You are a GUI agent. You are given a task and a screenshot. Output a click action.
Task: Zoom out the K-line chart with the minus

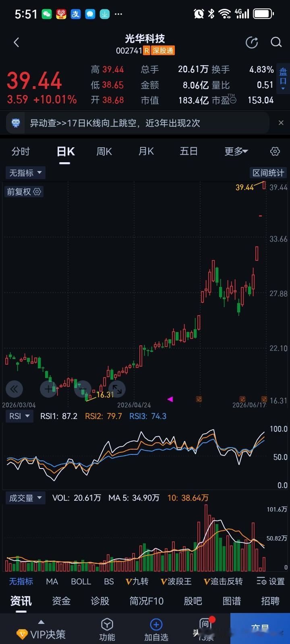[x=83, y=389]
